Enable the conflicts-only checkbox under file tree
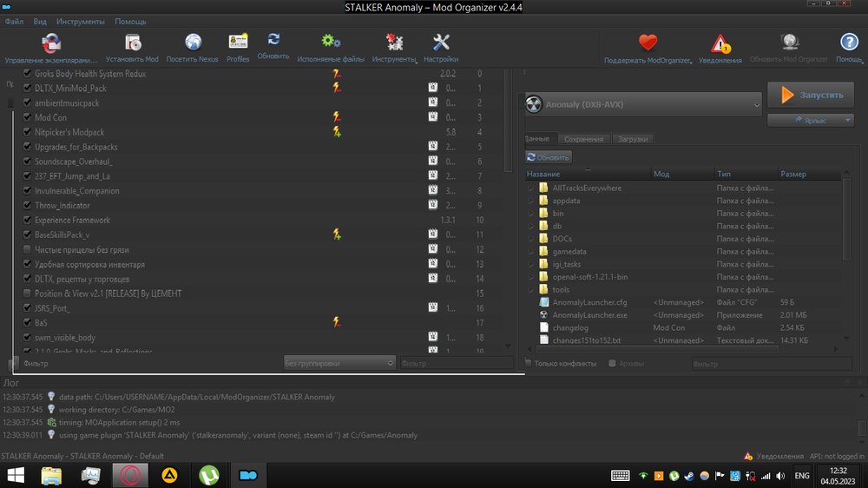This screenshot has width=868, height=488. [x=529, y=364]
